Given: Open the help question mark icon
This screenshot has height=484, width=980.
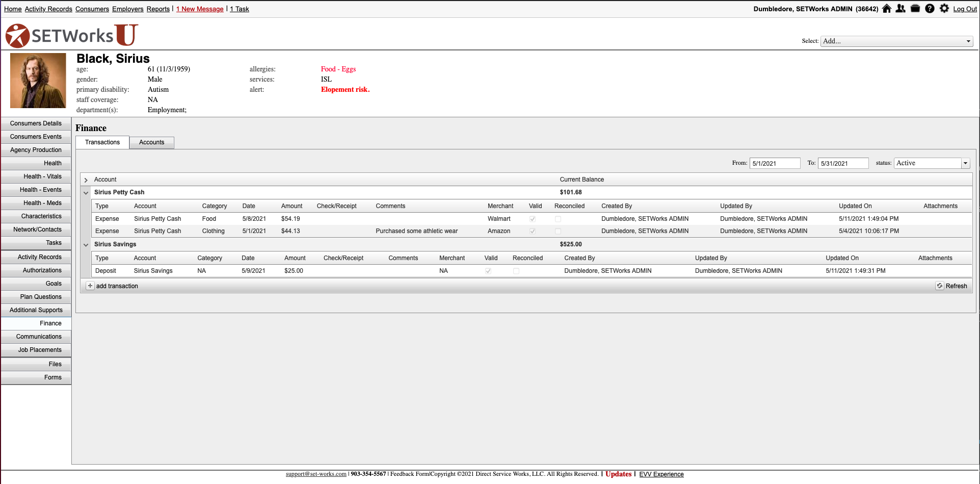Looking at the screenshot, I should coord(930,9).
